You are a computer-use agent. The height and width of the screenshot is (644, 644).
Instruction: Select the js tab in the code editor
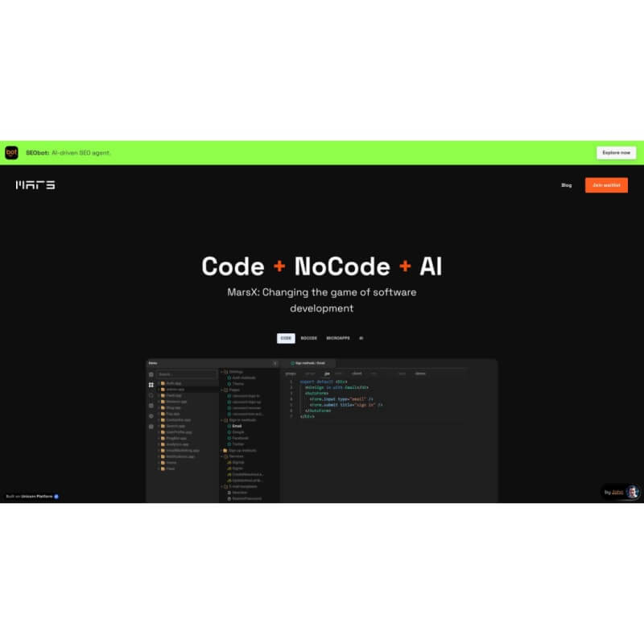tap(327, 374)
